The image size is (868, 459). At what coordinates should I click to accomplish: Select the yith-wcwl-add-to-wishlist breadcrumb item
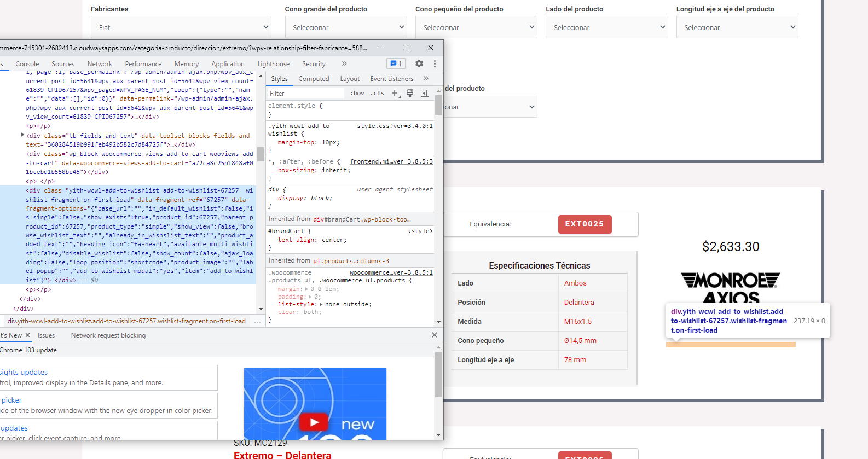point(126,321)
